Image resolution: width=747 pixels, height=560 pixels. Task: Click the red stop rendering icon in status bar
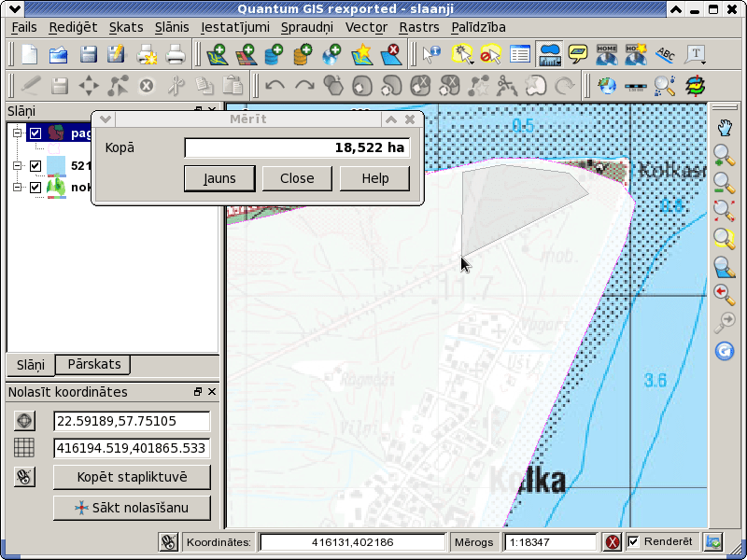(613, 542)
